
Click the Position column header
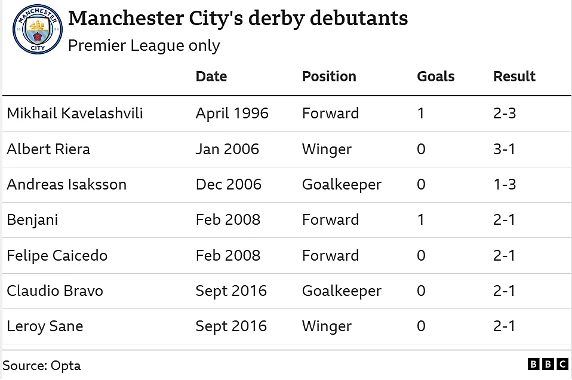tap(329, 76)
